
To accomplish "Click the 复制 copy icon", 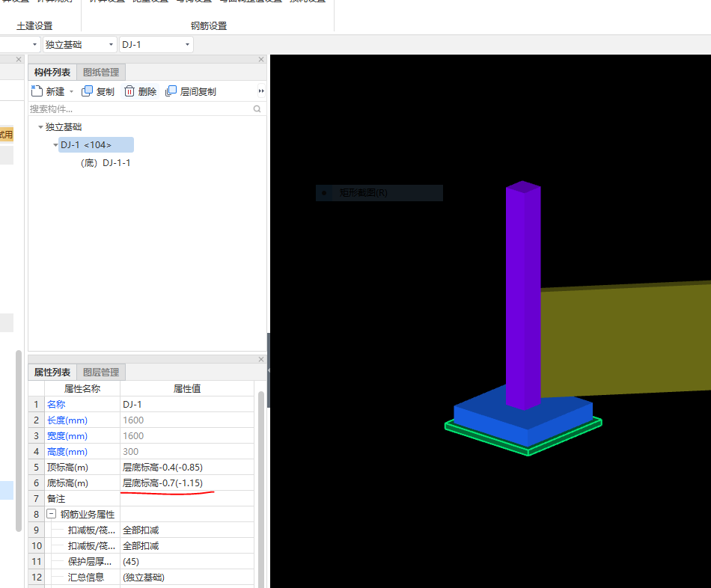I will pyautogui.click(x=87, y=91).
